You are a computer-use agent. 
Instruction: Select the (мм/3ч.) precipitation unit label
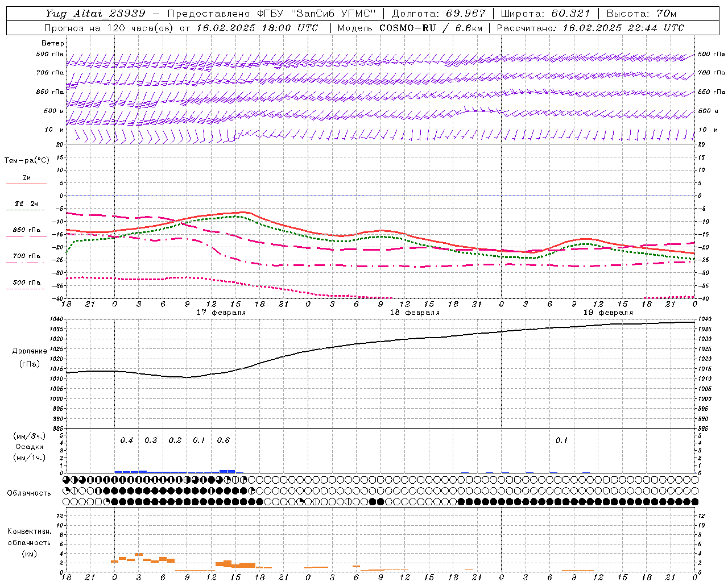click(x=30, y=436)
